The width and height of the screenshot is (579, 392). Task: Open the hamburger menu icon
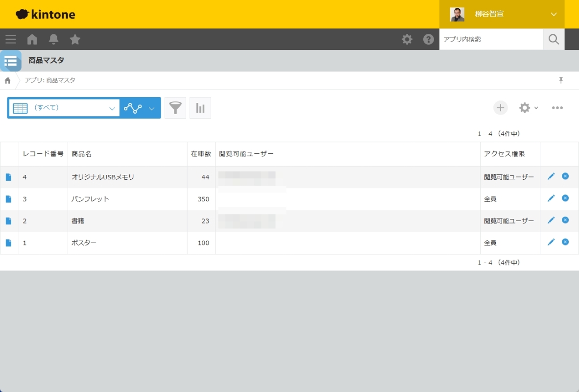(11, 39)
